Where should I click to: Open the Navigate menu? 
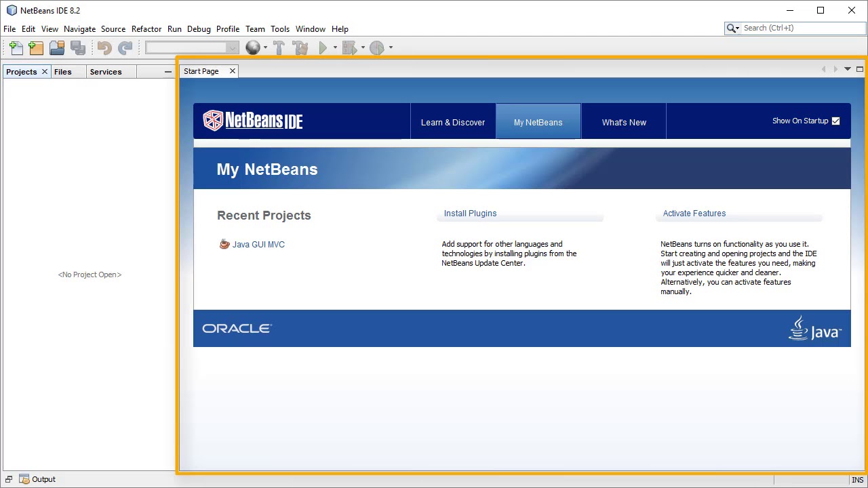[x=80, y=29]
